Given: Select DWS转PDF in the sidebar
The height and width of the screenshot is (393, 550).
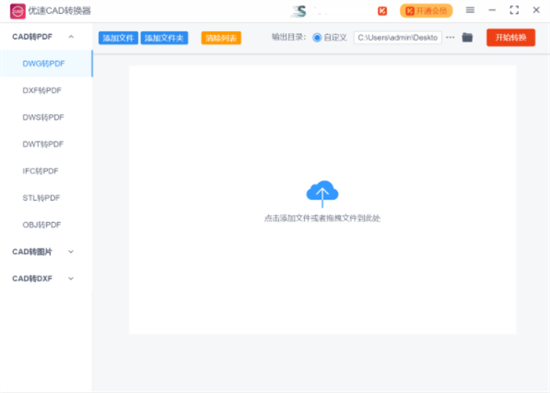Looking at the screenshot, I should pos(46,117).
